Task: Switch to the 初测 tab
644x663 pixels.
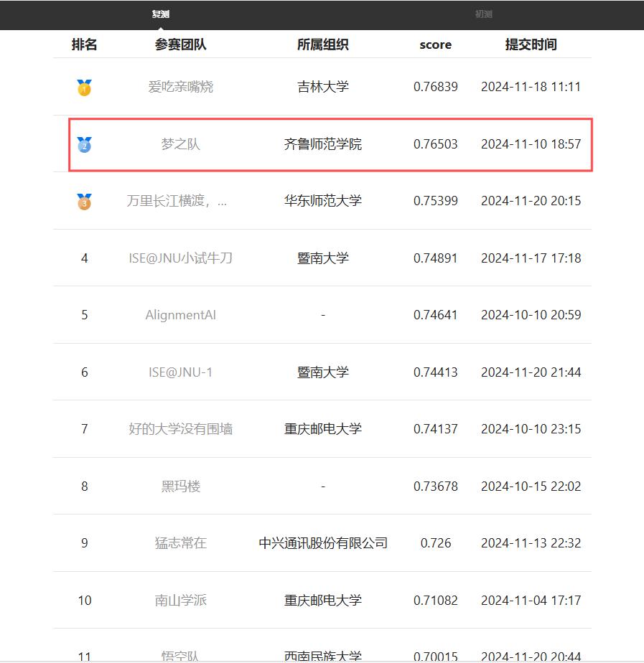Action: (x=483, y=14)
